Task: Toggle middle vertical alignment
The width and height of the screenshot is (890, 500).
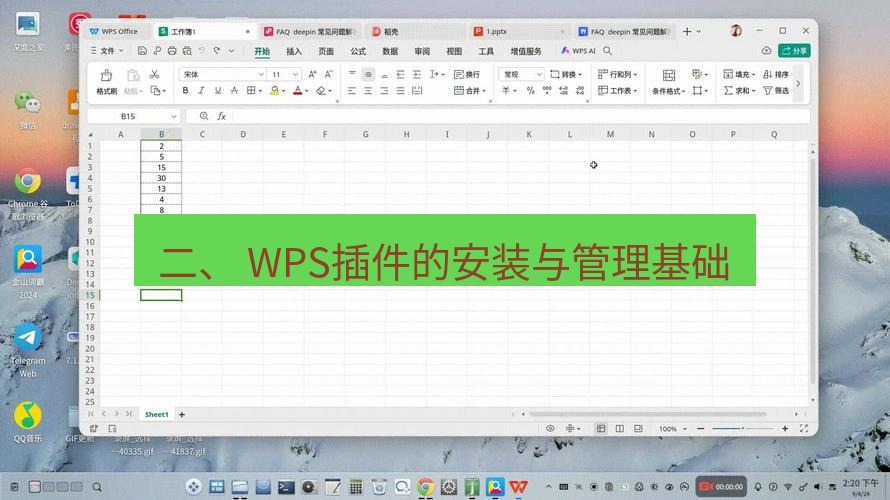Action: pyautogui.click(x=368, y=74)
